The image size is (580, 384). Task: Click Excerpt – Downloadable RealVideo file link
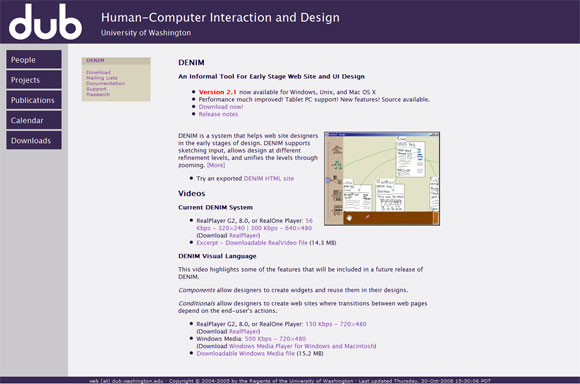click(252, 243)
